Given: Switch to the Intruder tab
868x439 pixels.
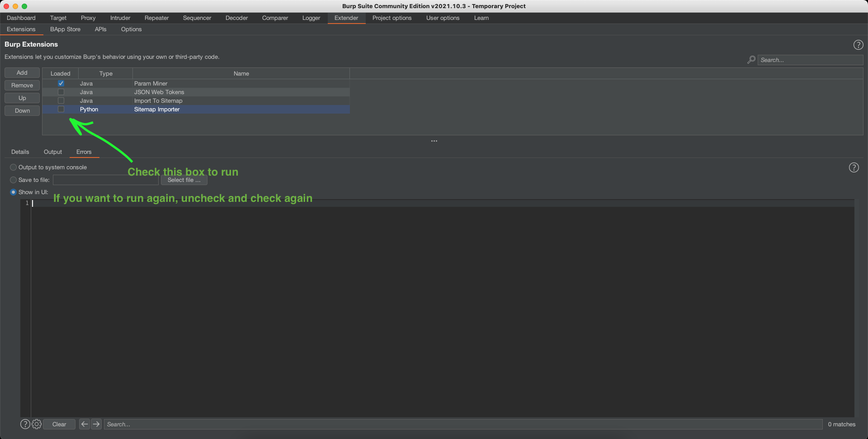Looking at the screenshot, I should point(120,18).
